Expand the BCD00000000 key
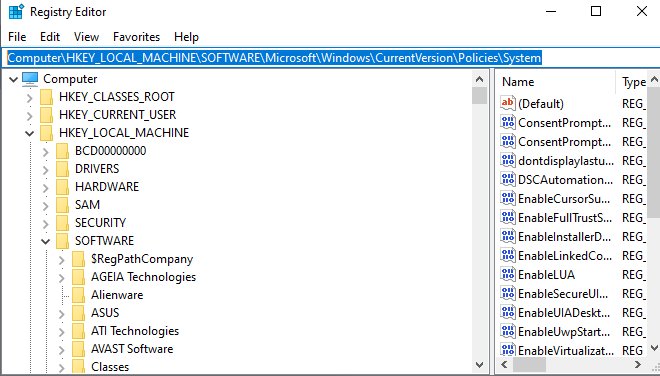The image size is (660, 376). coord(45,152)
